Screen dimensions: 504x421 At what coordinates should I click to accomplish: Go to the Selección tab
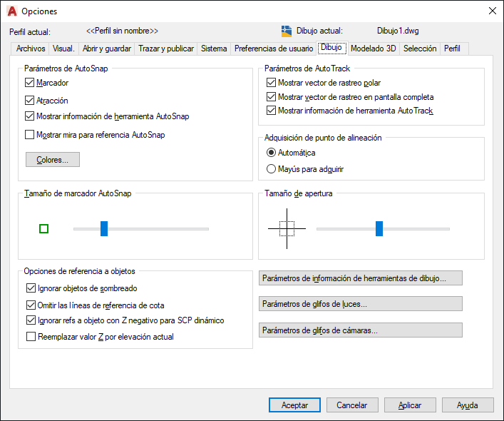pyautogui.click(x=420, y=49)
